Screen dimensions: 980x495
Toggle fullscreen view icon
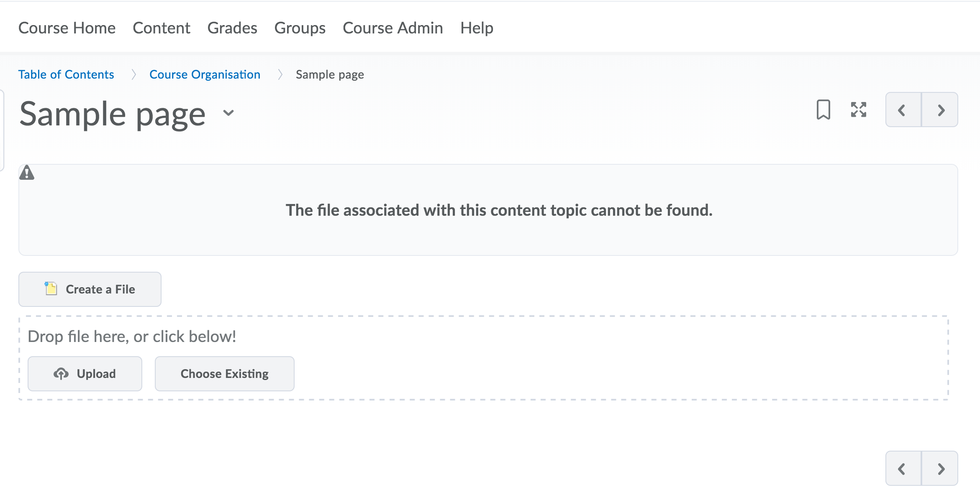[858, 110]
